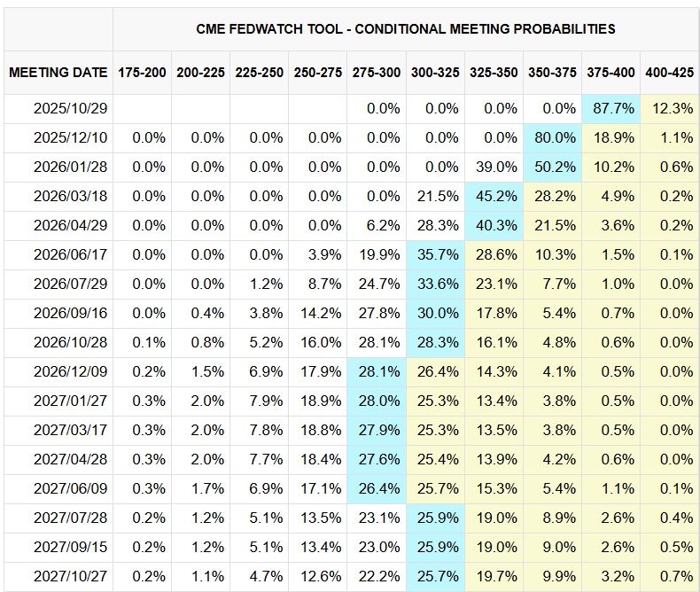700x592 pixels.
Task: Click the CME FedWatch Tool table title
Action: click(x=406, y=28)
